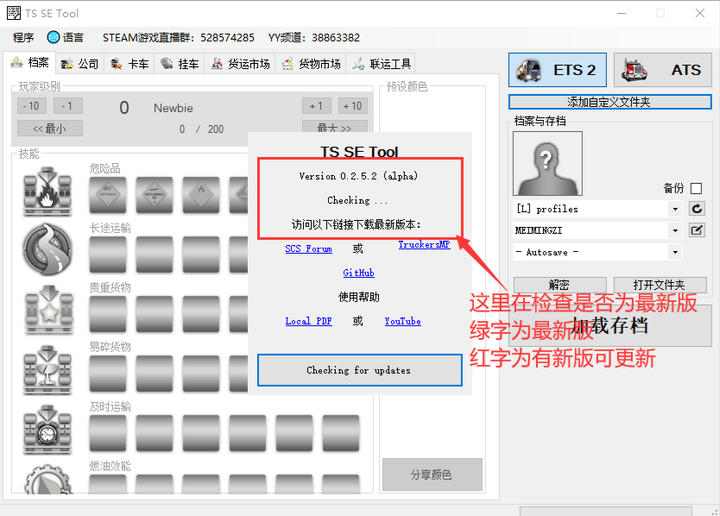
Task: Open the YouTube help link
Action: pyautogui.click(x=403, y=321)
